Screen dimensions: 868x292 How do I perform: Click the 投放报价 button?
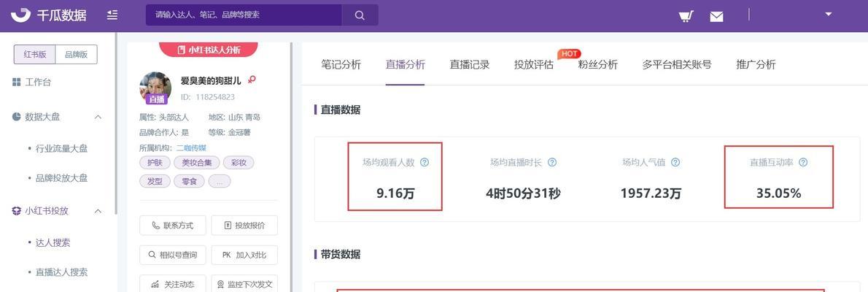click(244, 226)
